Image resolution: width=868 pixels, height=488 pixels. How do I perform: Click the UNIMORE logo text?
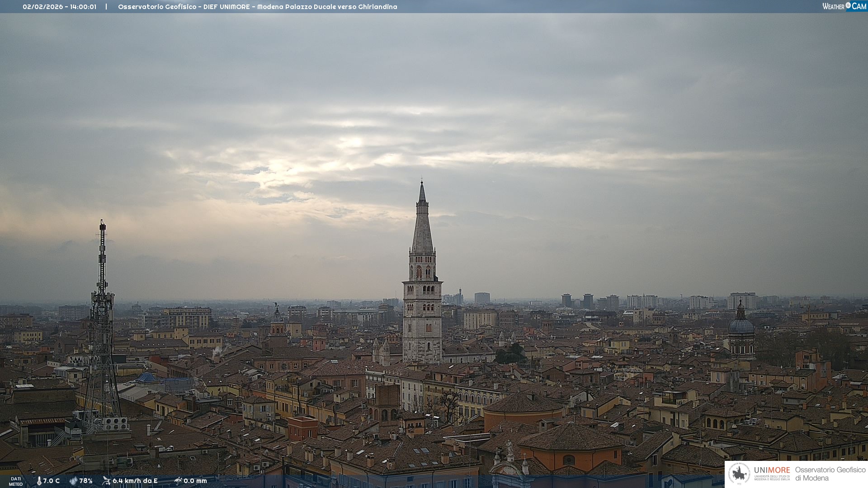click(772, 470)
